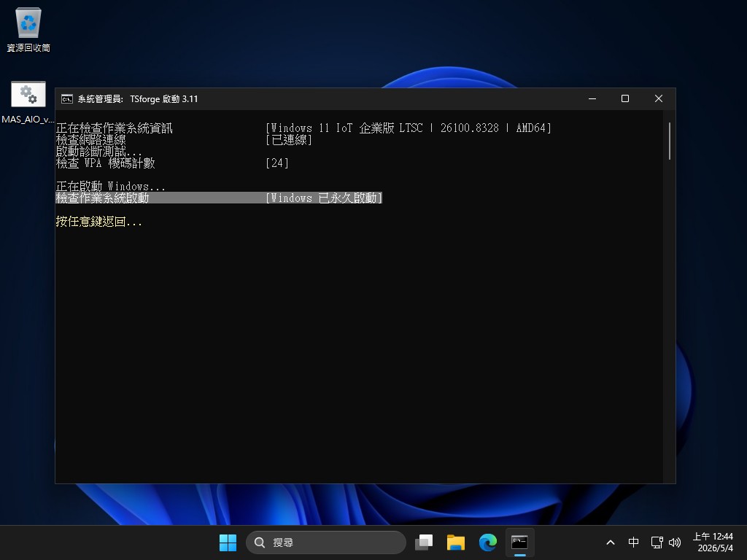
Task: Select the command prompt taskbar icon
Action: (519, 542)
